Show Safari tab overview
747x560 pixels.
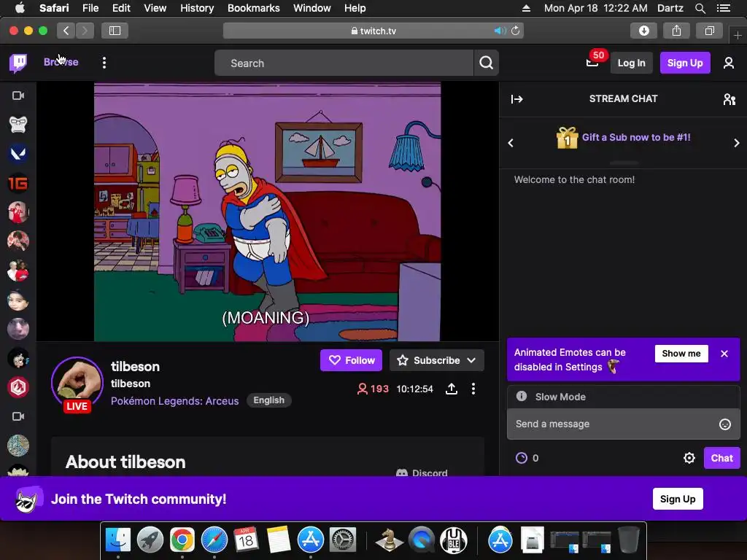(709, 31)
